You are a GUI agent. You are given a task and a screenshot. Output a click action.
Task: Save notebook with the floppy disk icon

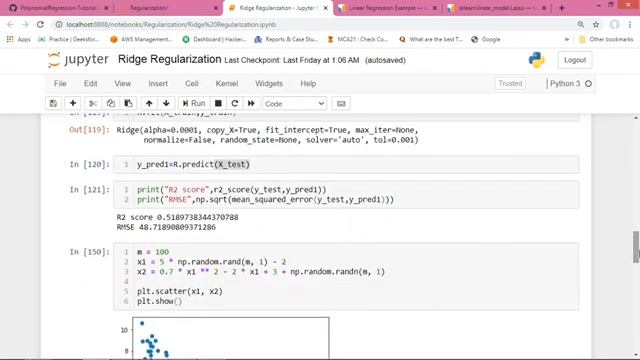coord(53,104)
